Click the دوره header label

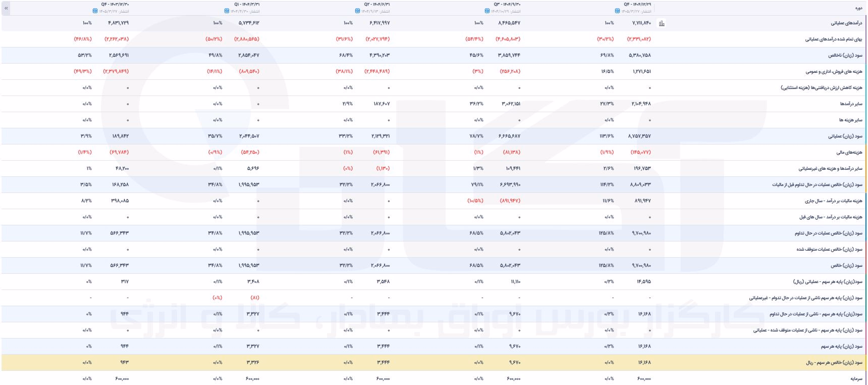coord(858,8)
